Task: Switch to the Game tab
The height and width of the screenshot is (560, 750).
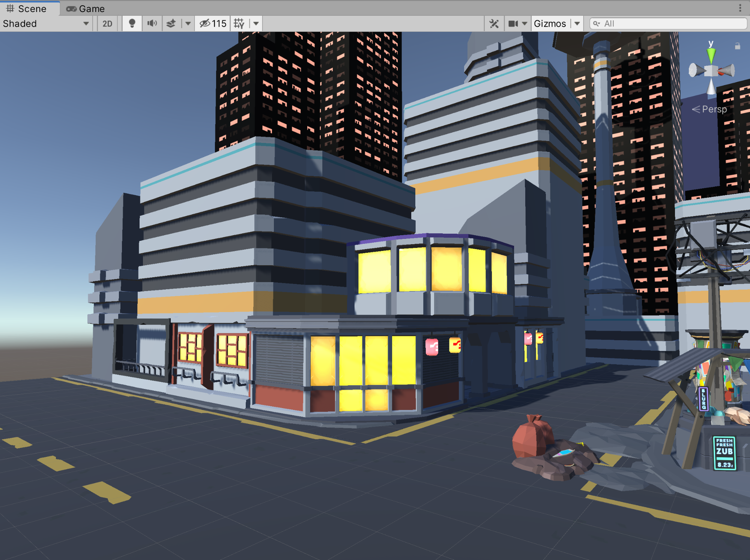Action: [x=86, y=9]
